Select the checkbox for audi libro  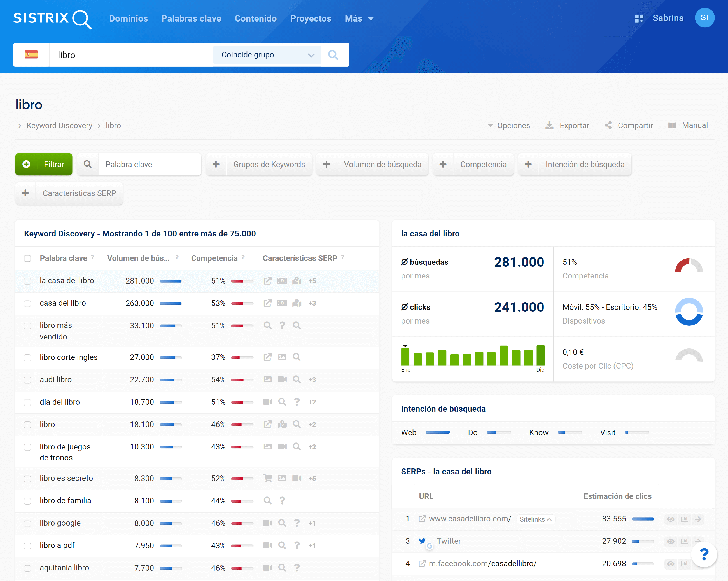click(28, 380)
